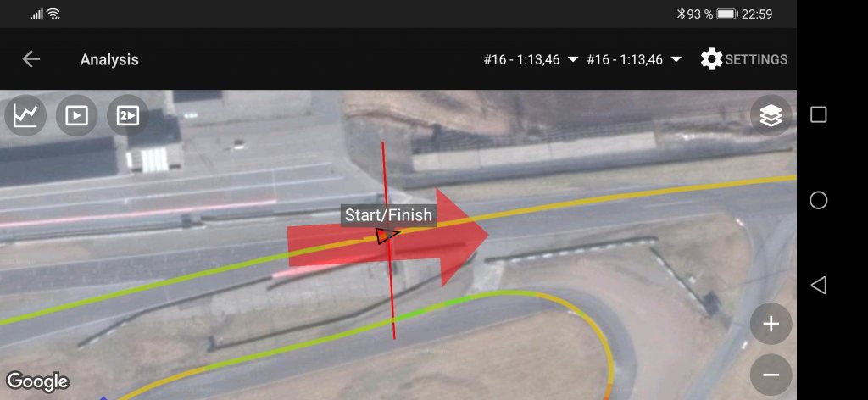Zoom in the map with plus button

[x=771, y=325]
